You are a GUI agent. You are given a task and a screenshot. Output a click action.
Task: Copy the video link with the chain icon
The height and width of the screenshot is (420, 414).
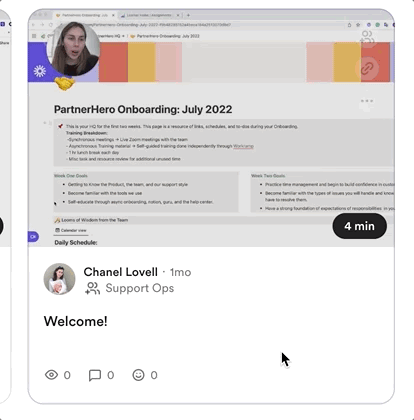click(367, 69)
